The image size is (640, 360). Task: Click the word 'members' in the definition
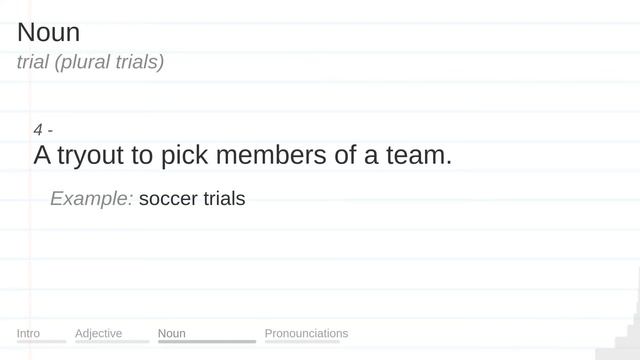click(x=271, y=155)
